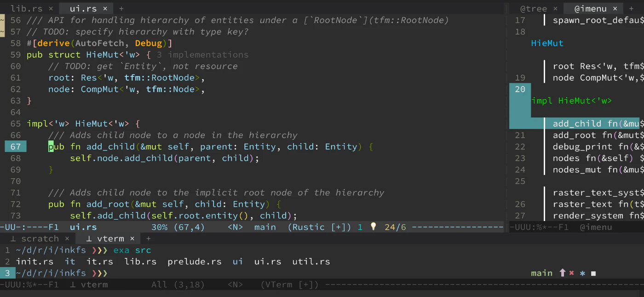644x297 pixels.
Task: Click the <N> state in ui.rs modeline
Action: pos(235,227)
